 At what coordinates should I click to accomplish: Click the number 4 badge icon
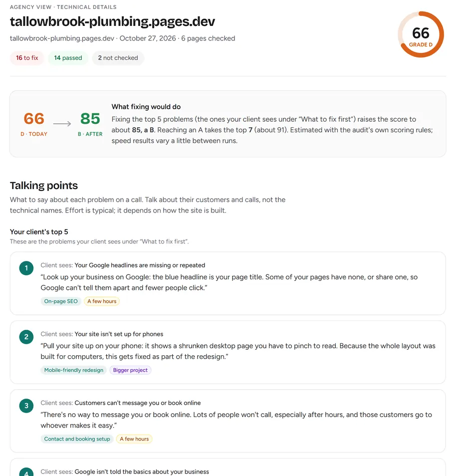[26, 472]
